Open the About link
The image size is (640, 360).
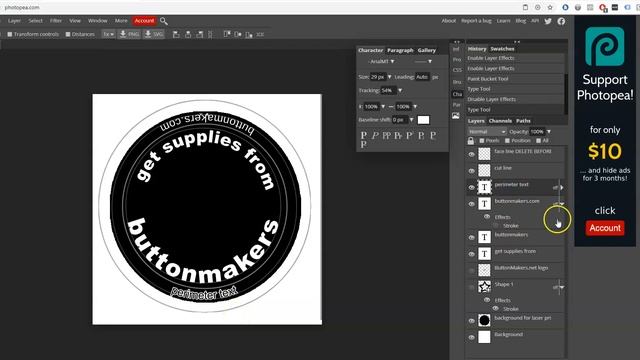coord(449,21)
